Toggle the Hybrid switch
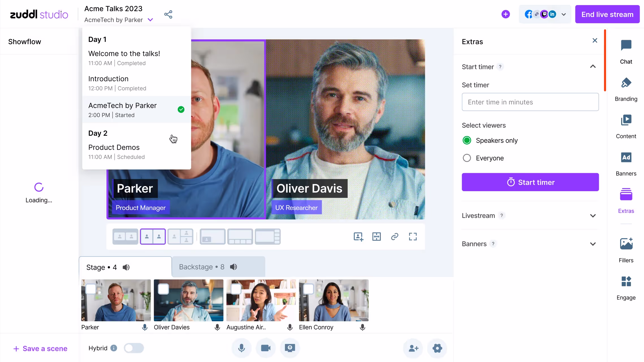Viewport: 644px width, 362px height. [134, 348]
